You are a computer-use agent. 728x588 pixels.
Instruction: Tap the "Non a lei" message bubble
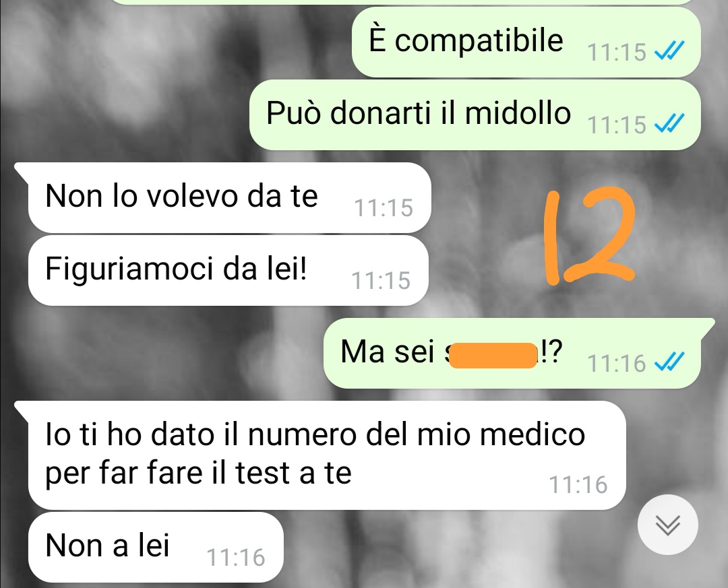click(x=156, y=547)
